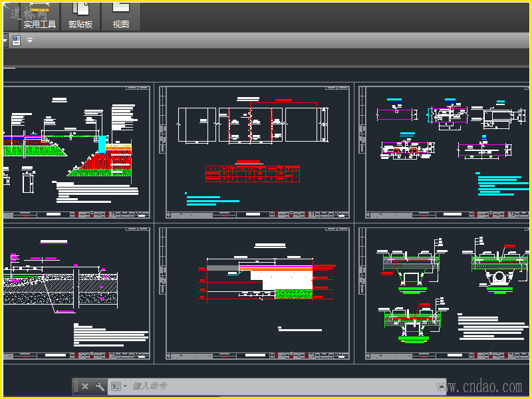Expand recent commands dropdown arrow
The image size is (532, 399).
pyautogui.click(x=125, y=386)
